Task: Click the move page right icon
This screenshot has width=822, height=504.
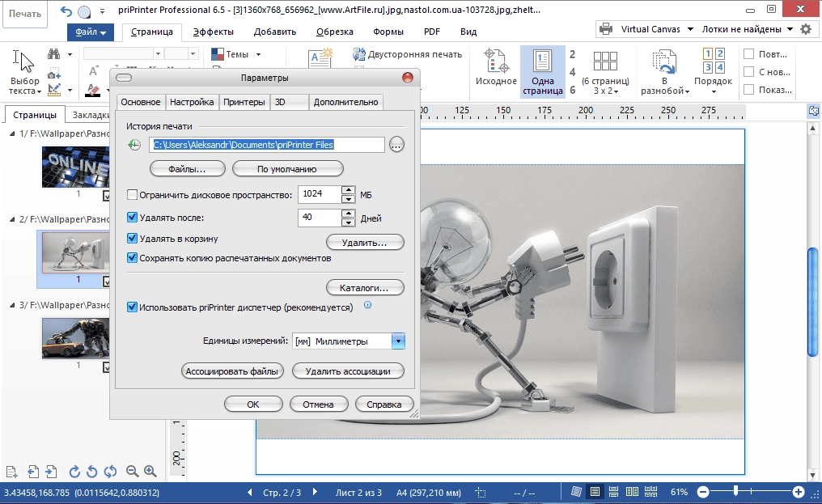Action: 51,472
